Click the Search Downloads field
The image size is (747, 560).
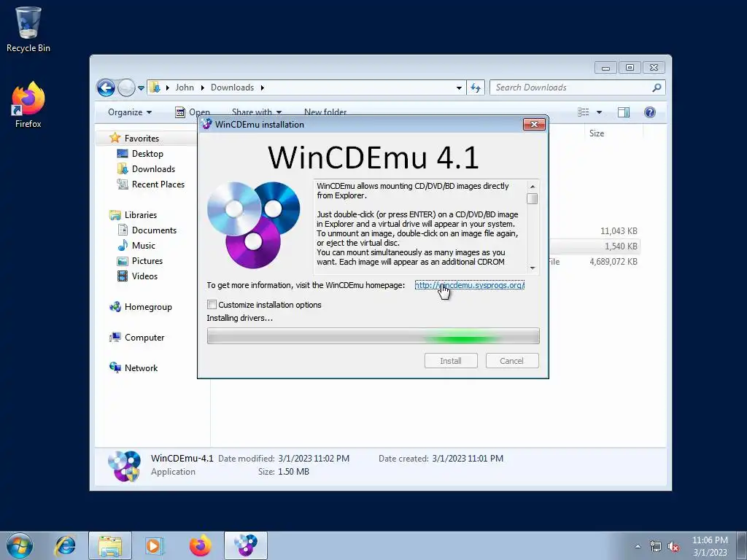(570, 87)
